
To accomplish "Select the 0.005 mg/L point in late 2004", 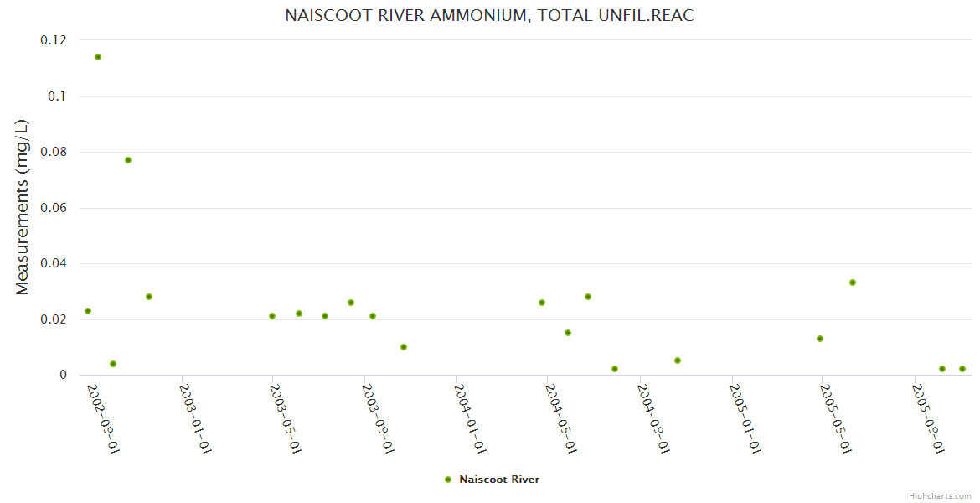I will (678, 360).
